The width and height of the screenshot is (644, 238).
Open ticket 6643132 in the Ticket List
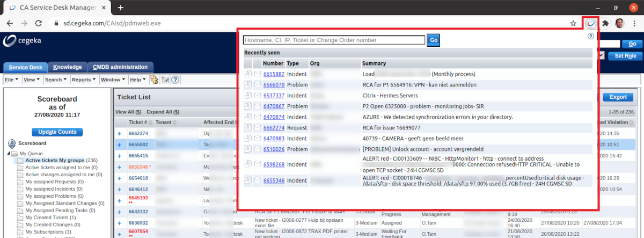coord(138,211)
